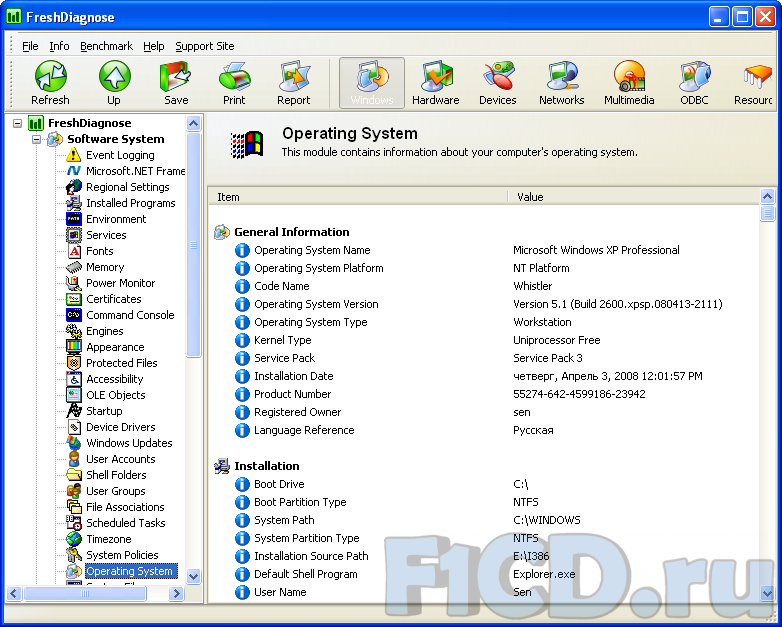Sort by the Item column header
The image size is (782, 627).
tap(358, 197)
